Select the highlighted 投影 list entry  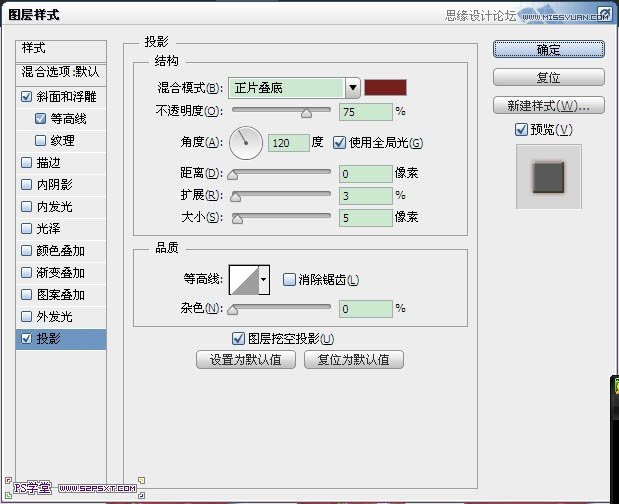[61, 339]
